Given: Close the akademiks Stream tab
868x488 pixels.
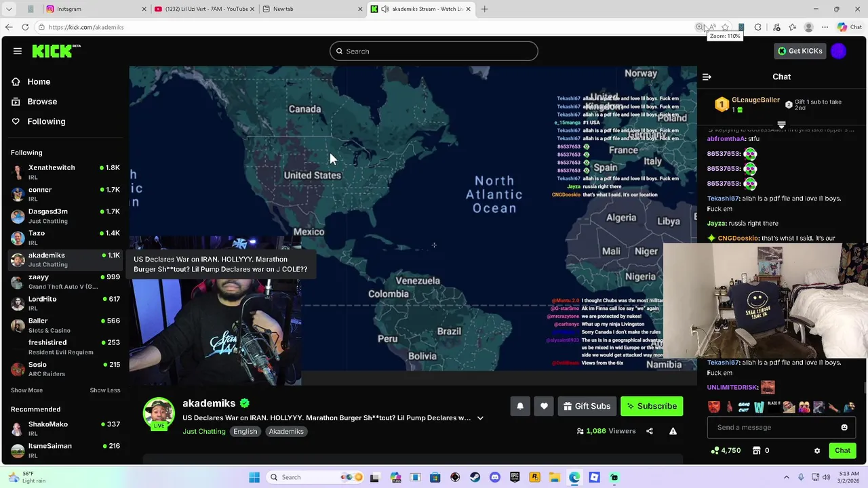Looking at the screenshot, I should pyautogui.click(x=468, y=9).
